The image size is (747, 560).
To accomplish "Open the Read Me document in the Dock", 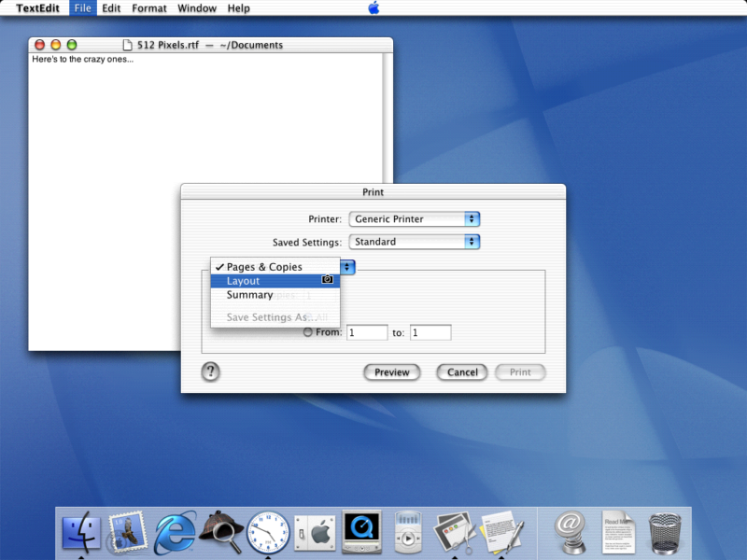I will [x=619, y=533].
